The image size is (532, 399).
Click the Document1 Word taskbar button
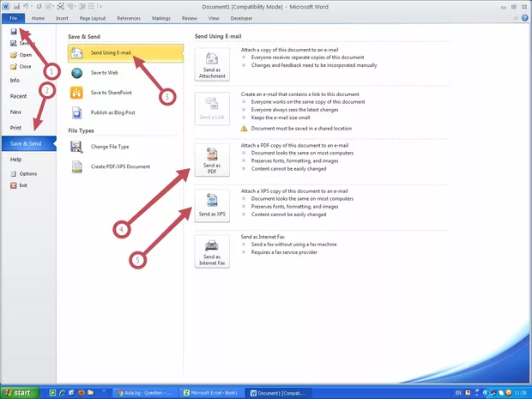(279, 393)
